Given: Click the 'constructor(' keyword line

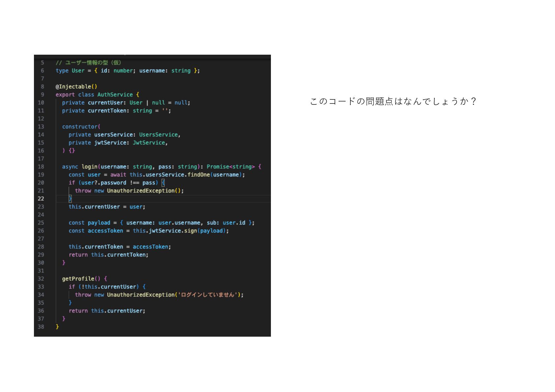Looking at the screenshot, I should tap(81, 127).
